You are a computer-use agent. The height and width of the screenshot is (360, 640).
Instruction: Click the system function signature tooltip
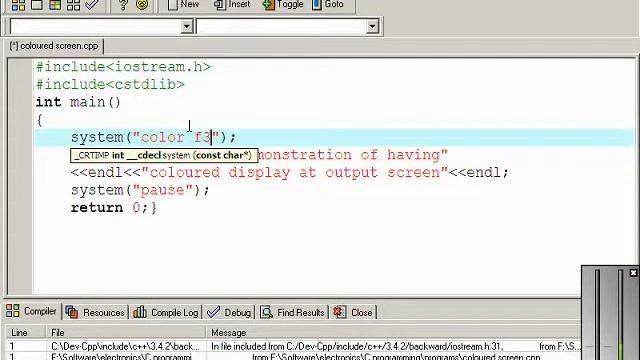(x=164, y=156)
